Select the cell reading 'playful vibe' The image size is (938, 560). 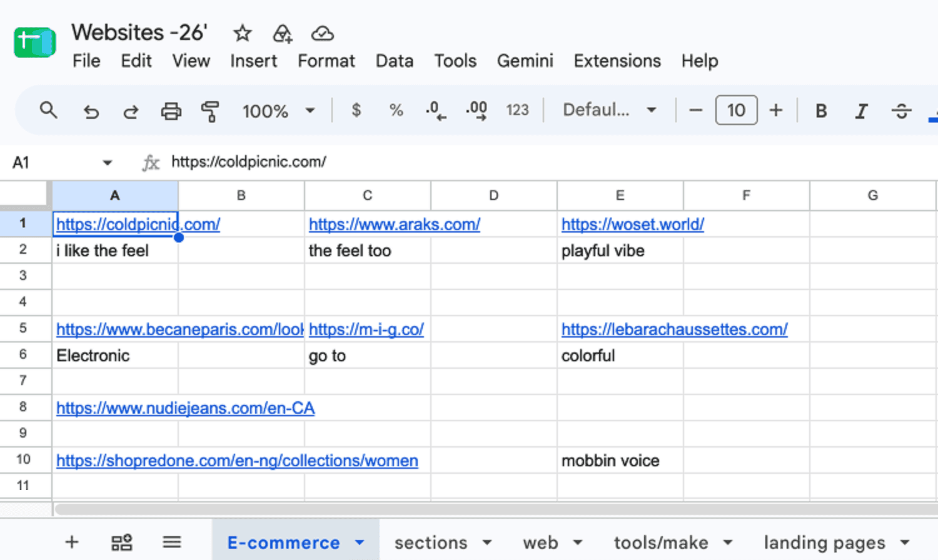click(x=620, y=251)
